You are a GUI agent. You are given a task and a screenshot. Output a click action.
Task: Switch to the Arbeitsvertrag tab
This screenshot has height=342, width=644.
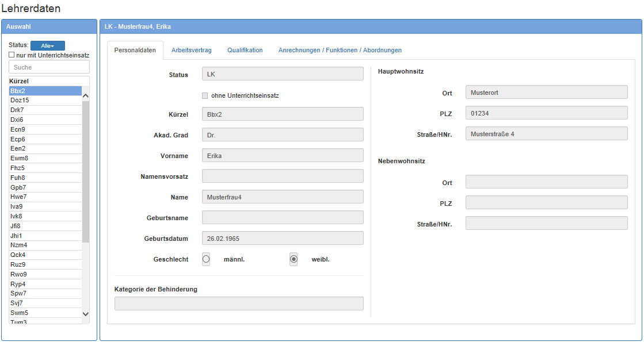[191, 50]
